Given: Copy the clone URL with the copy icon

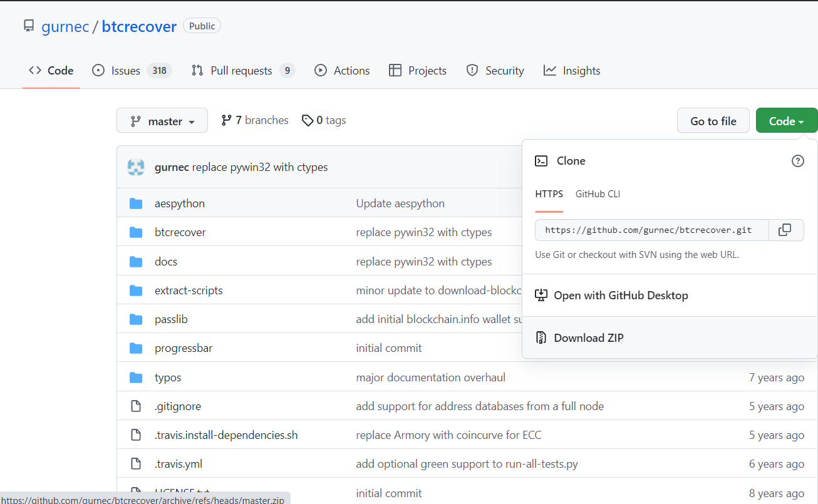Looking at the screenshot, I should pos(785,230).
